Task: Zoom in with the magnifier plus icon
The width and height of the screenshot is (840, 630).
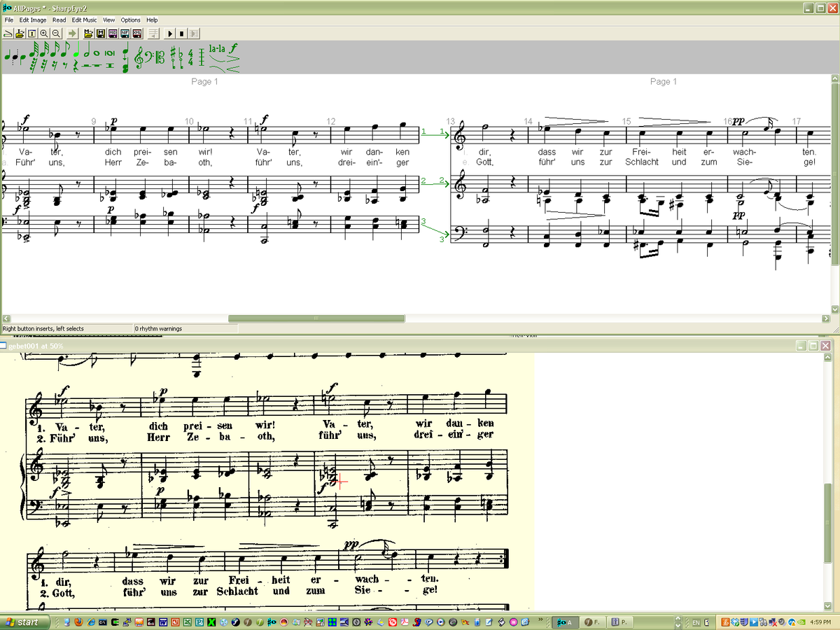Action: point(43,34)
